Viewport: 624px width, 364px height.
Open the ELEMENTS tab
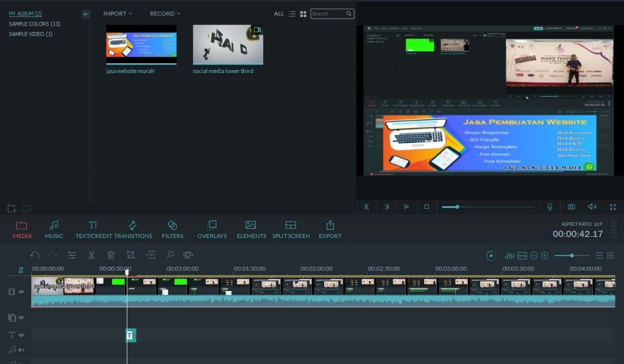point(251,229)
